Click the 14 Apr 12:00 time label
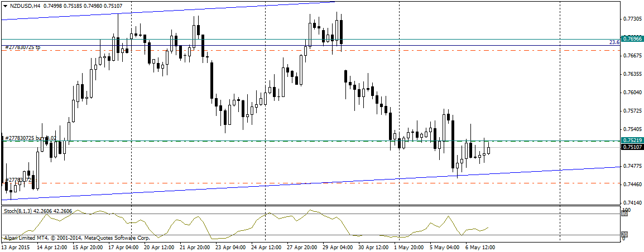644x252 pixels. [52, 248]
